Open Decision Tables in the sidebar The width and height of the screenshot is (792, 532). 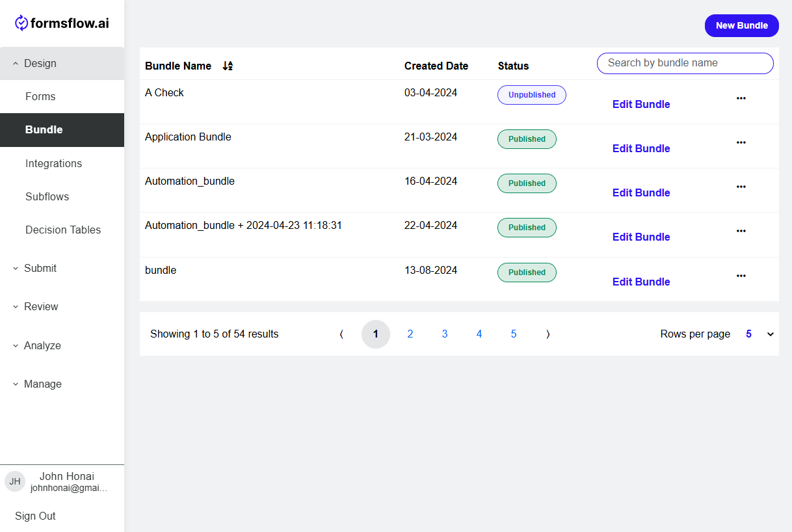[x=63, y=230]
